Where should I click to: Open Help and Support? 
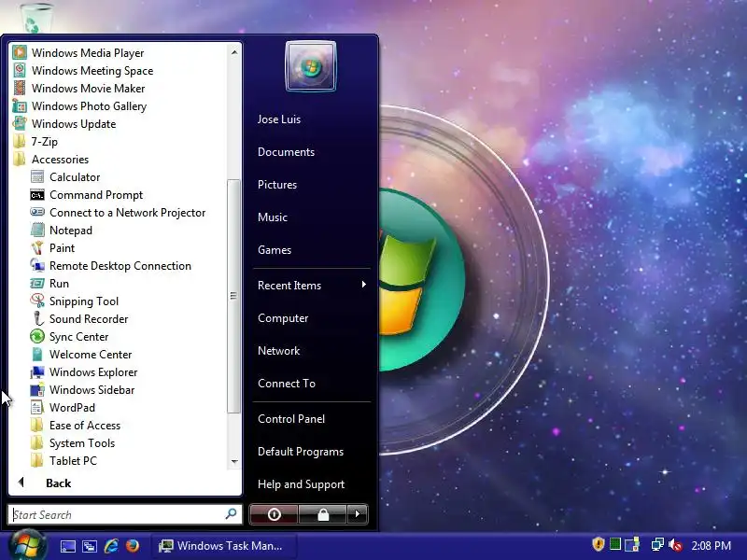click(301, 484)
